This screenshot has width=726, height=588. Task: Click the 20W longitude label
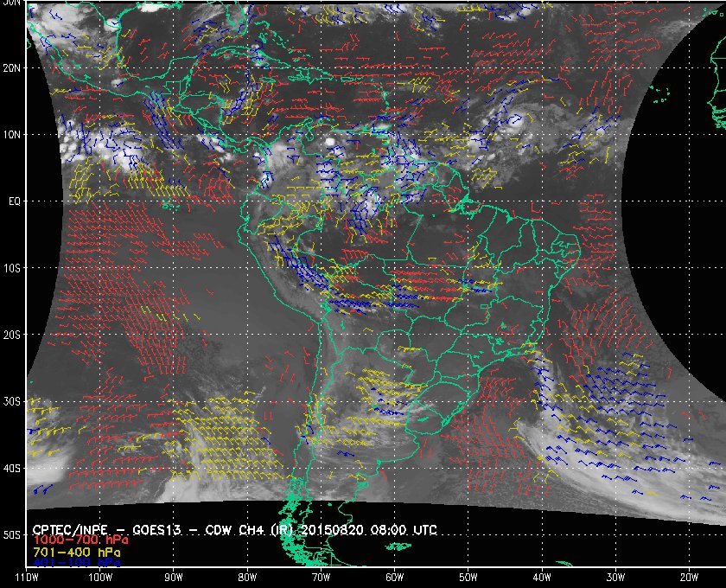coord(689,578)
